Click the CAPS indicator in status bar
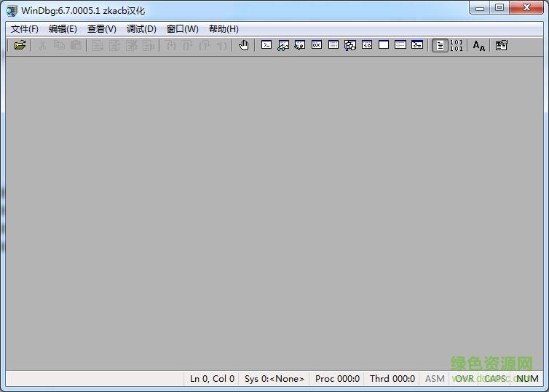This screenshot has width=549, height=392. (x=495, y=379)
